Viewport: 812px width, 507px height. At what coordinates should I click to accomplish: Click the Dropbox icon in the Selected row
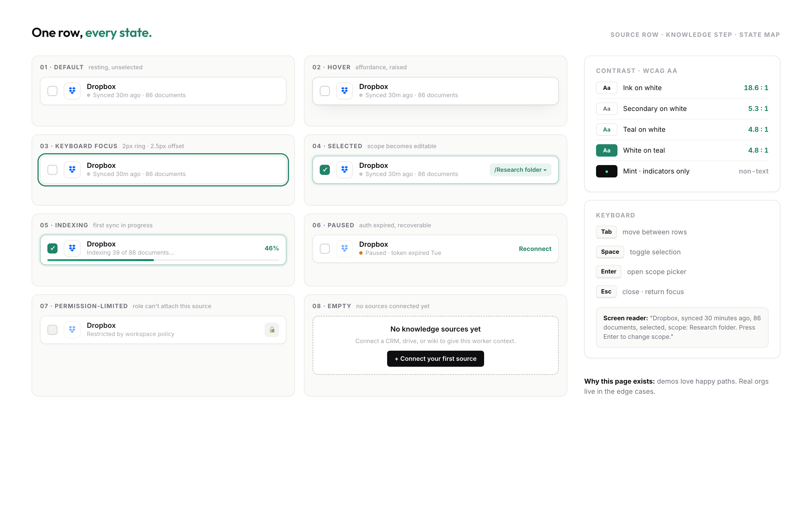[x=344, y=170]
